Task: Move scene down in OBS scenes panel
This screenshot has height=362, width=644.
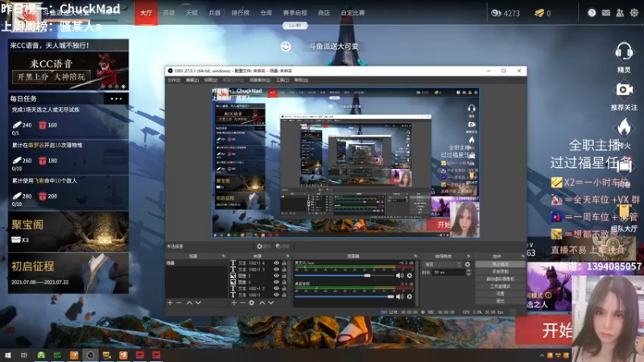Action: (x=198, y=302)
